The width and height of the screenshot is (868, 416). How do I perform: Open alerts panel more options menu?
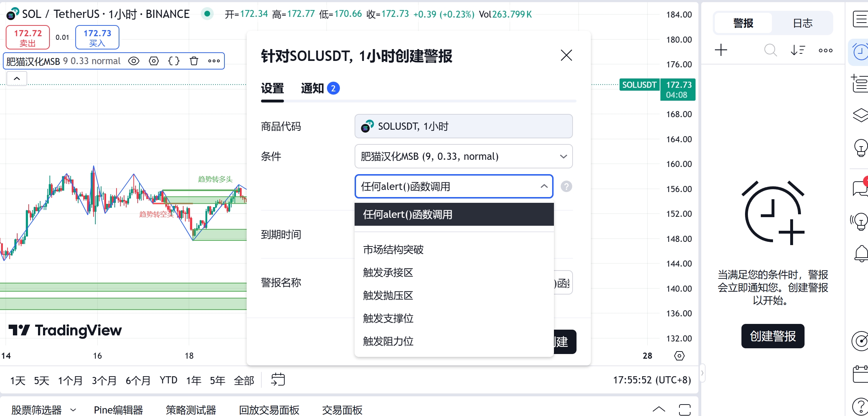[x=826, y=50]
